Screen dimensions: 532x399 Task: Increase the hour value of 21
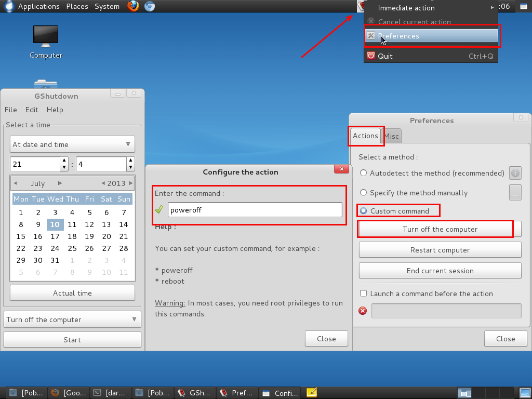pyautogui.click(x=64, y=161)
